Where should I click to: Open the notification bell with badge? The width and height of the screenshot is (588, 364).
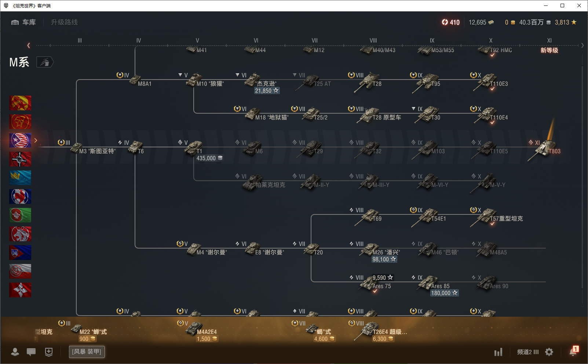point(573,352)
